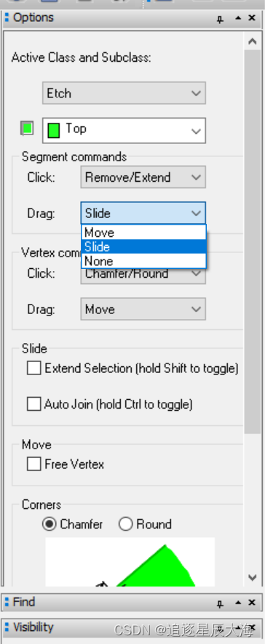The width and height of the screenshot is (265, 644).
Task: Collapse the Find panel arrow icon
Action: pos(238,603)
